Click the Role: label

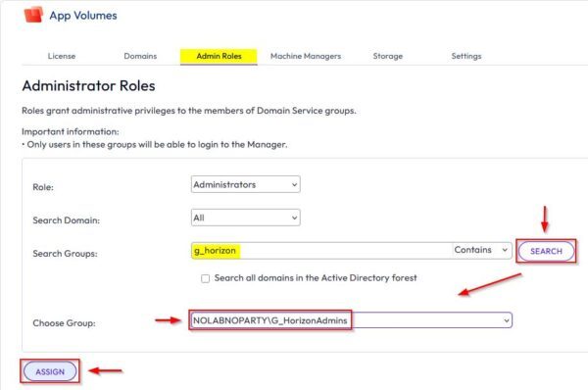(43, 187)
